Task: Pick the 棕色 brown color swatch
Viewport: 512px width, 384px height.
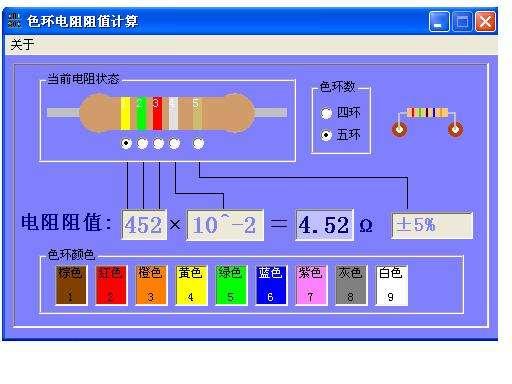Action: (x=71, y=285)
